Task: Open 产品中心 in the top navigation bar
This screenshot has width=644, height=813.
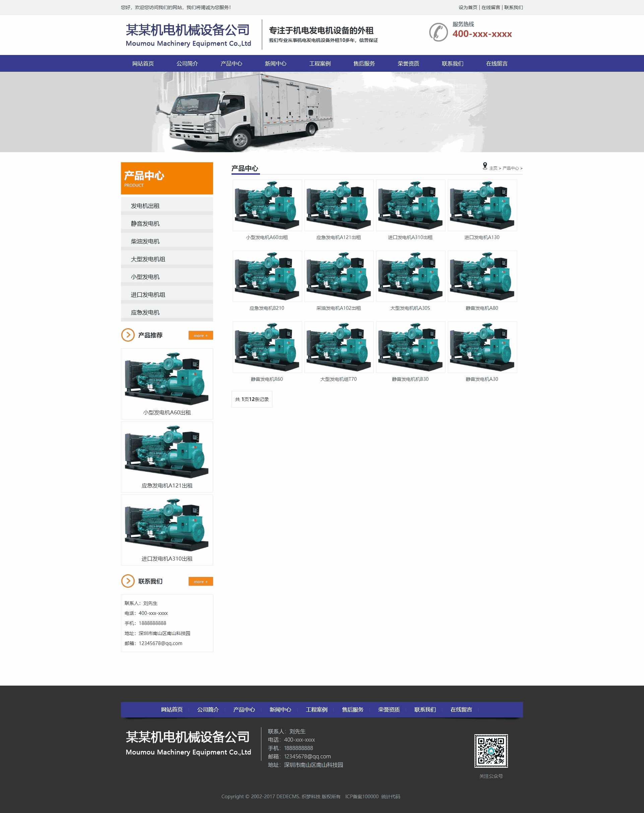Action: [x=231, y=64]
